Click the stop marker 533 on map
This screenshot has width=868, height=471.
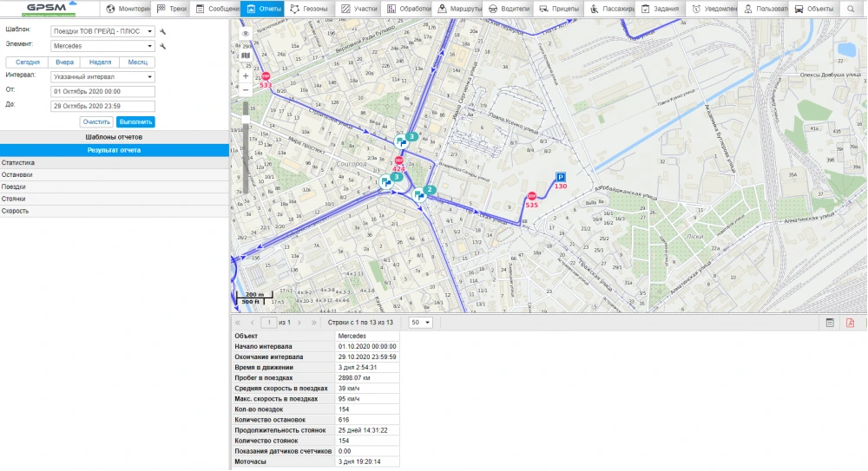click(x=266, y=76)
